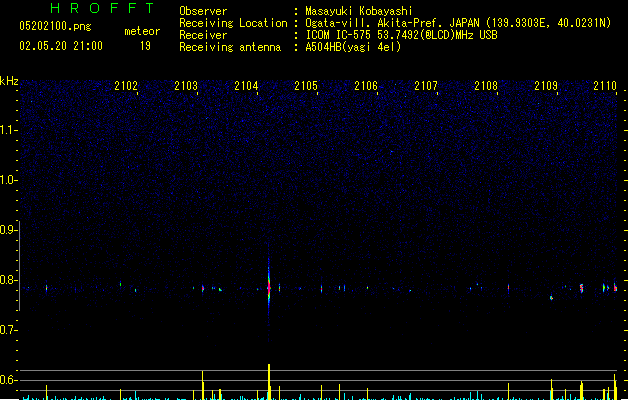Click the 2110 time marker
The height and width of the screenshot is (400, 629).
[605, 86]
